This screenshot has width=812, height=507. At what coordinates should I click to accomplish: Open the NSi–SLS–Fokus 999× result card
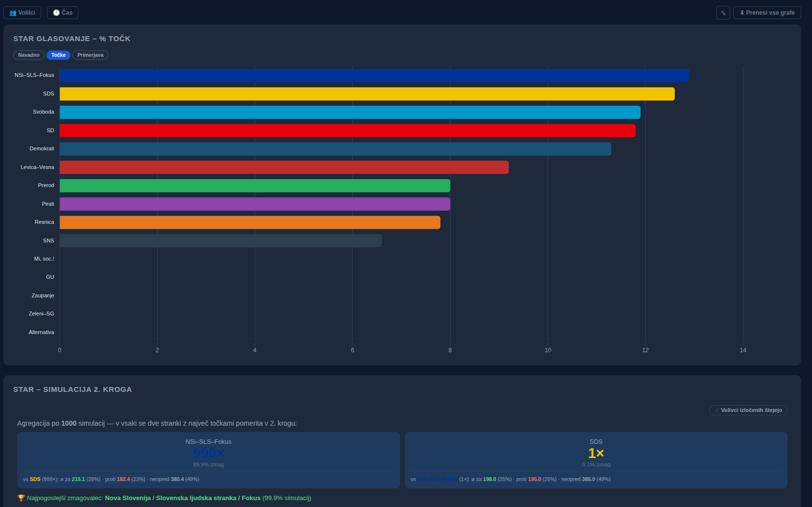pos(209,460)
